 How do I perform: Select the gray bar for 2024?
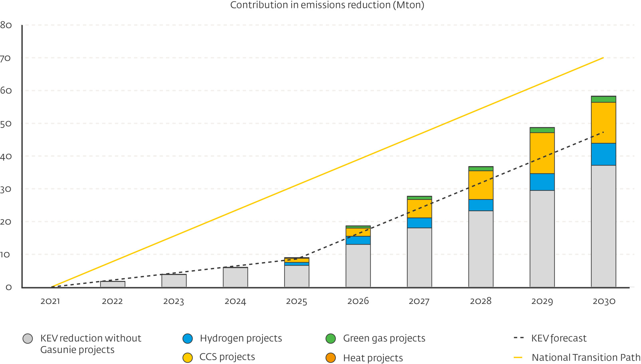coord(235,277)
